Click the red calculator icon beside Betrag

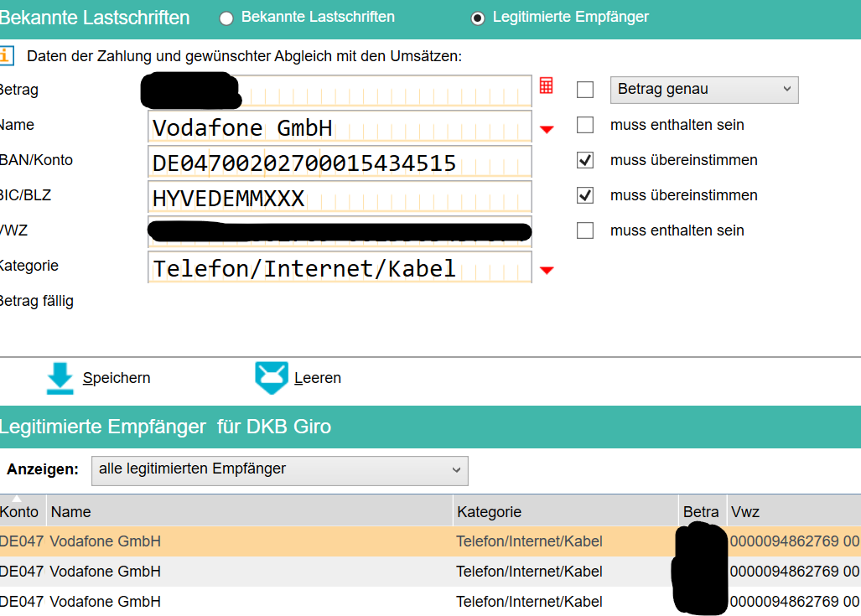pos(546,85)
